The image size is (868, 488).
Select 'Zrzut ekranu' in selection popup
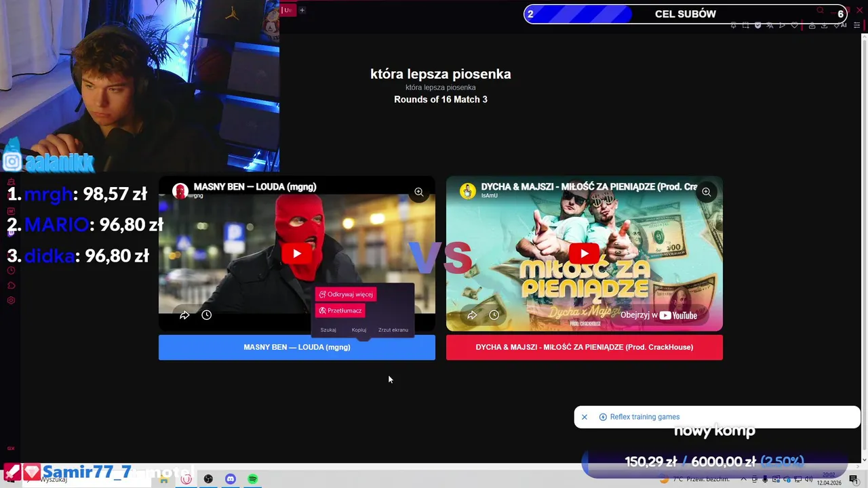point(393,330)
